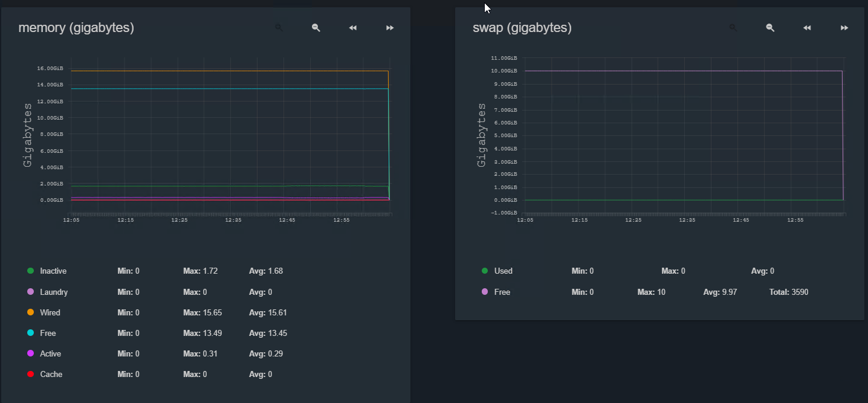Click the Gigabytes axis title of memory chart
Screen dimensions: 868x403
point(28,135)
